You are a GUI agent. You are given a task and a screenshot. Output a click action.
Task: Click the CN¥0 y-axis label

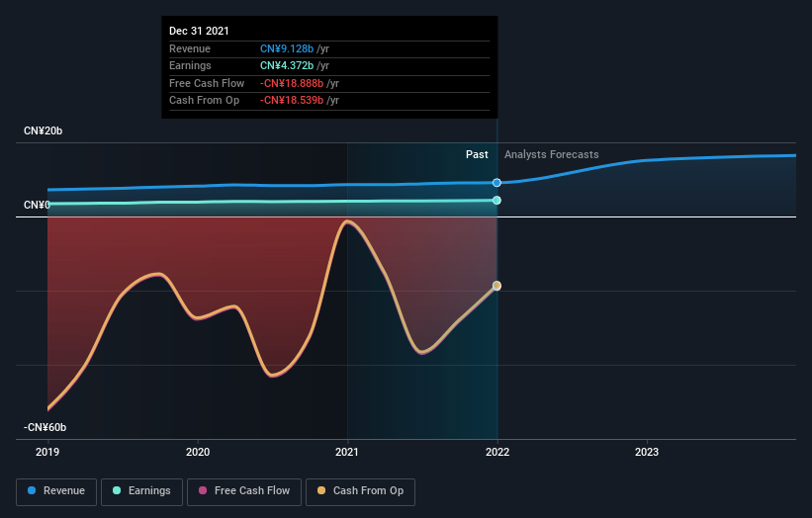pyautogui.click(x=38, y=205)
